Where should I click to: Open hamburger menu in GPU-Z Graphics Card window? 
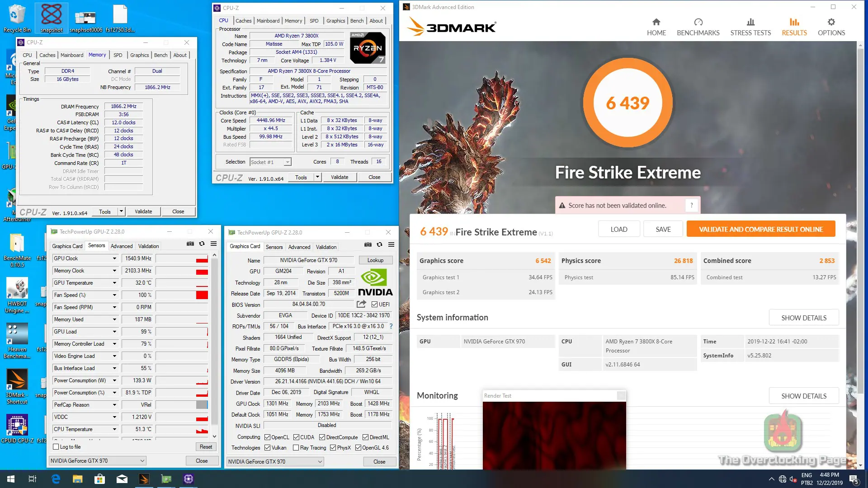(x=392, y=245)
